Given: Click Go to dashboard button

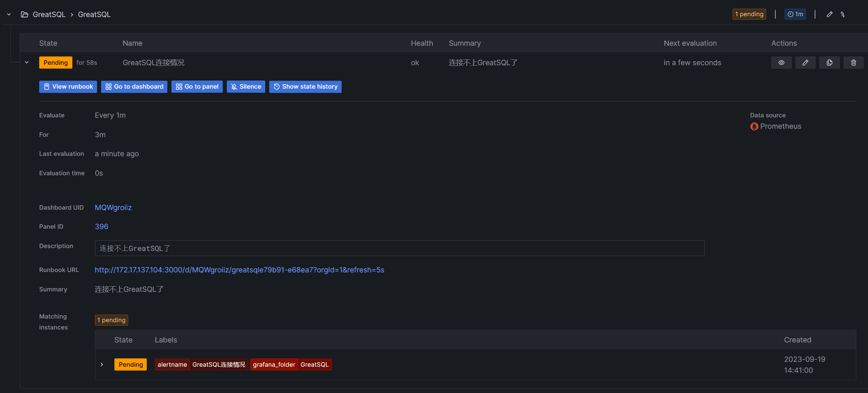Looking at the screenshot, I should click(x=134, y=87).
